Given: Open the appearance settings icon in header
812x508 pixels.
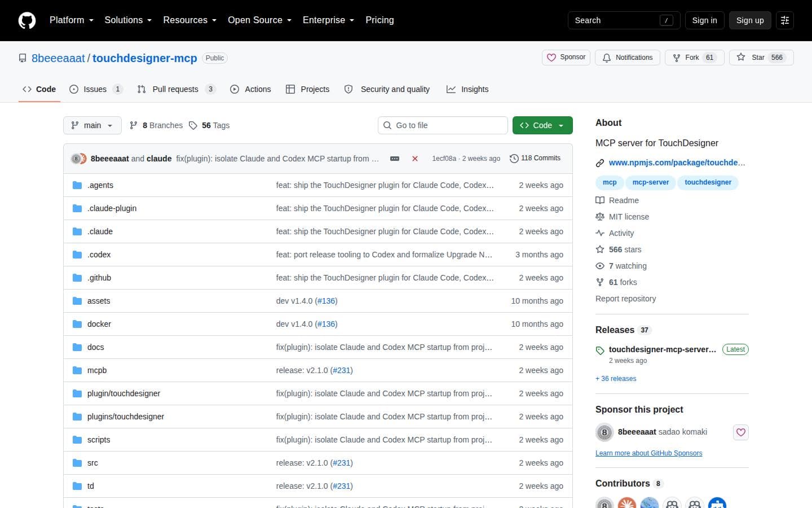Looking at the screenshot, I should click(x=785, y=20).
